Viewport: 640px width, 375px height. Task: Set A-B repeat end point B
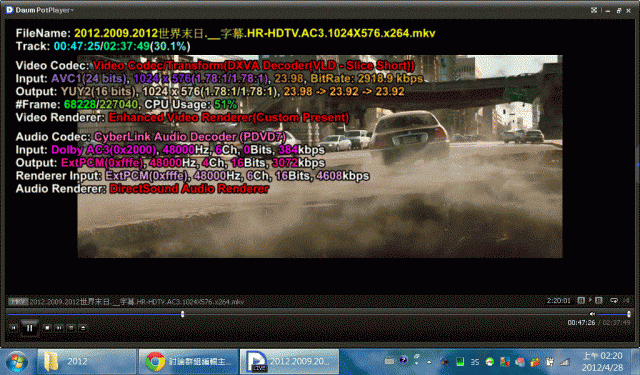pos(599,300)
